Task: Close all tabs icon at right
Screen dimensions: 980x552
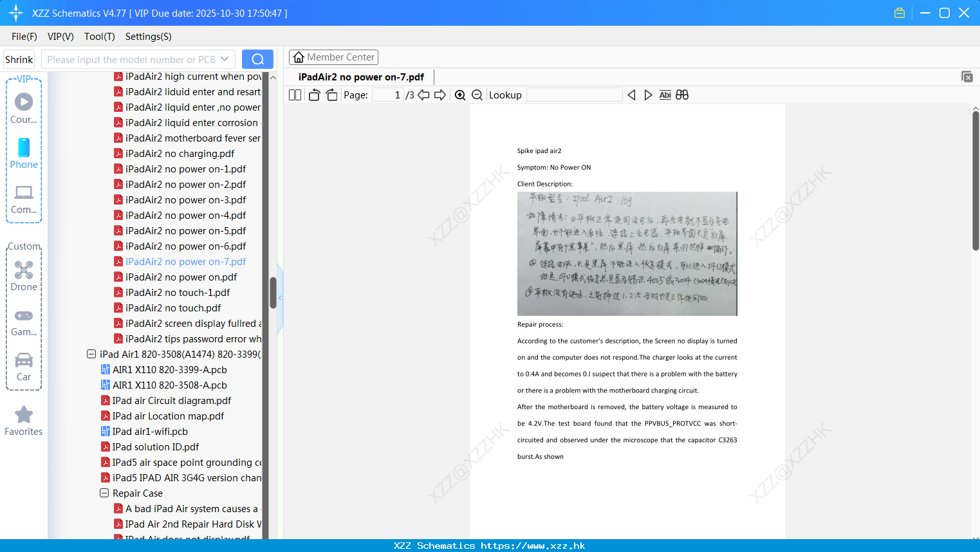Action: pyautogui.click(x=967, y=77)
